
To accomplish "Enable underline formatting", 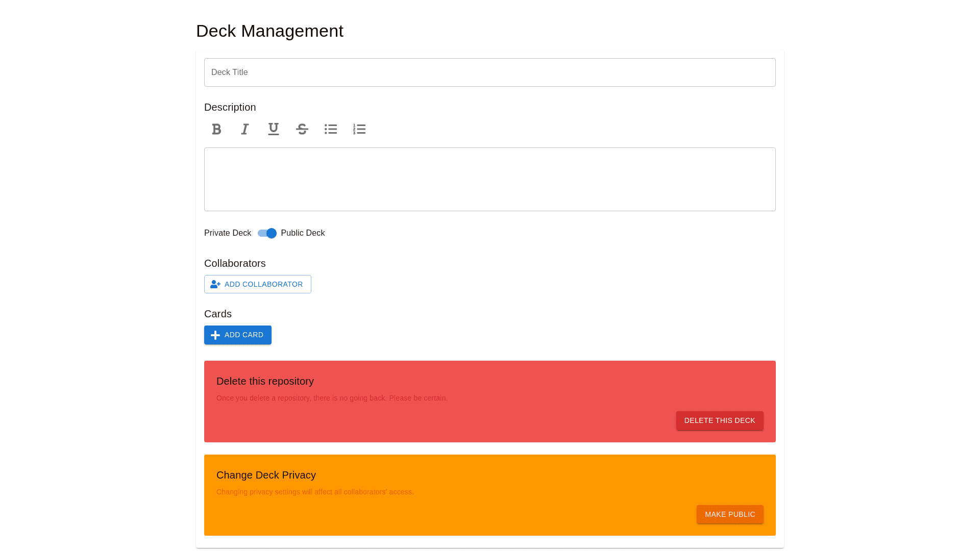I will (x=274, y=129).
